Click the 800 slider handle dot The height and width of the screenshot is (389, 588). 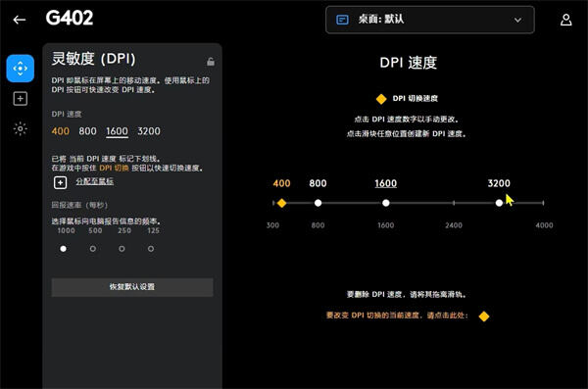coord(318,203)
